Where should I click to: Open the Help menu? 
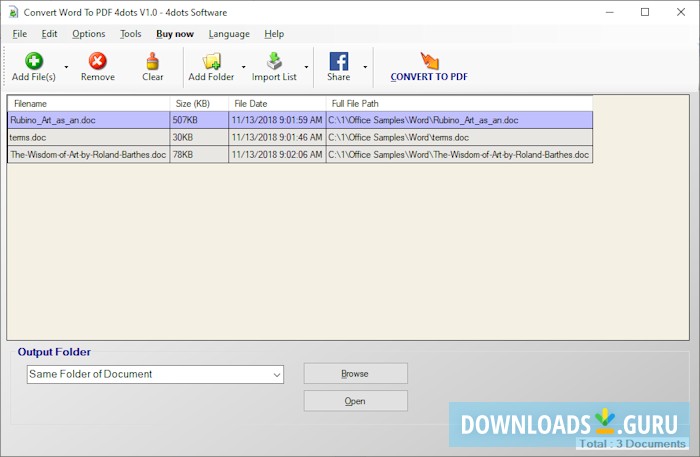pyautogui.click(x=274, y=34)
